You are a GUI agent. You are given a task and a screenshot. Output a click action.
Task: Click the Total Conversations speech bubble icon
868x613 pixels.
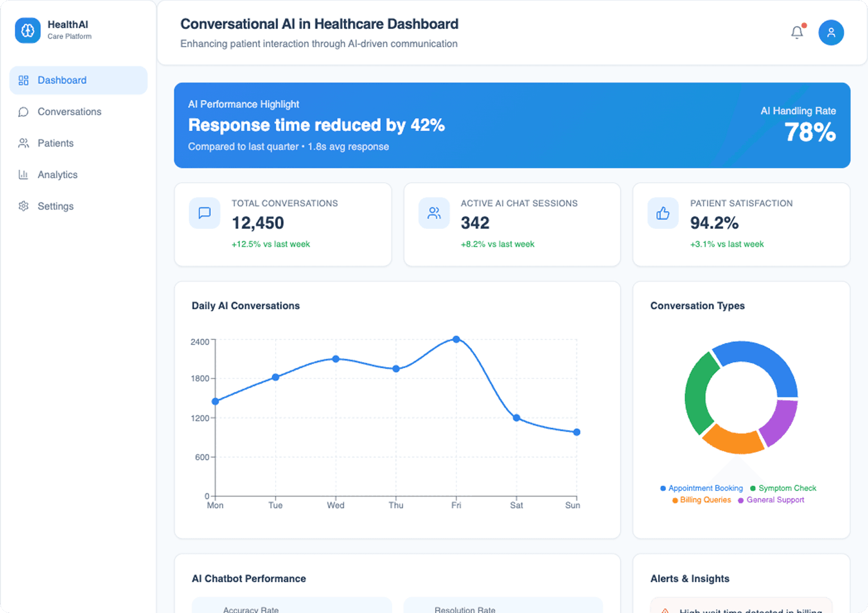(x=204, y=213)
